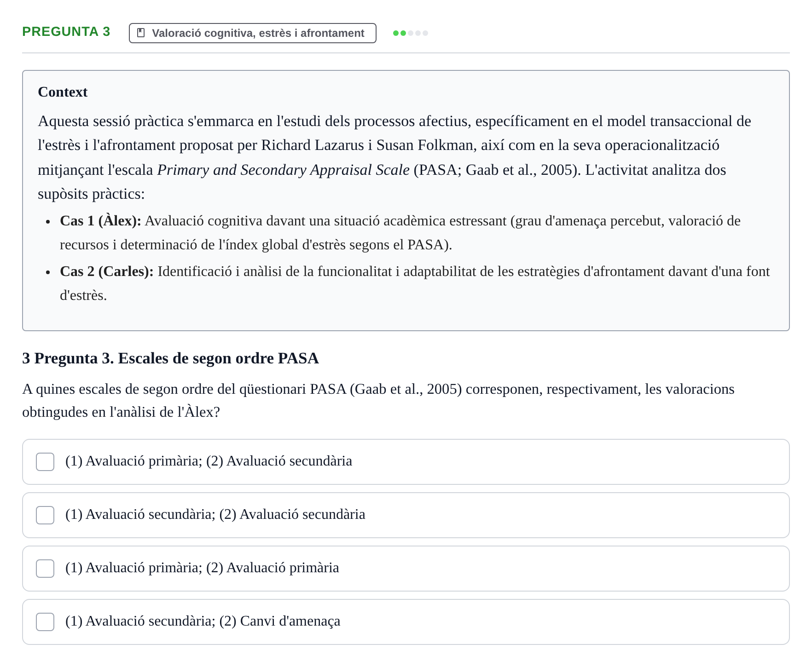Select the Cas 1 (Àlex) bullet text
The height and width of the screenshot is (667, 812).
pos(400,233)
